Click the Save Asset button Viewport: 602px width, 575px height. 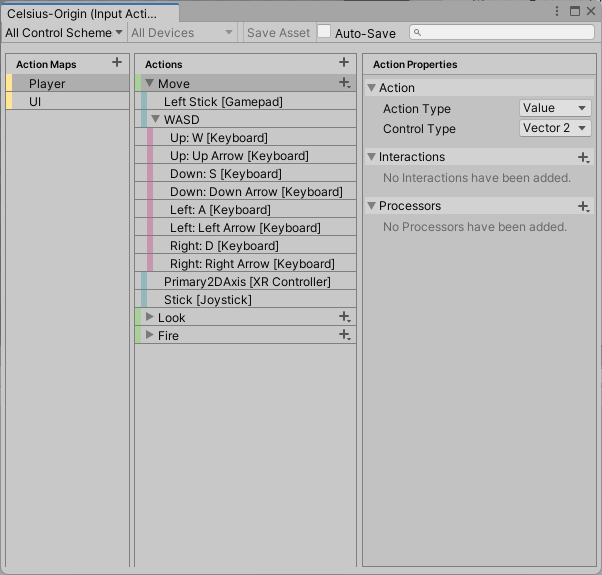278,33
